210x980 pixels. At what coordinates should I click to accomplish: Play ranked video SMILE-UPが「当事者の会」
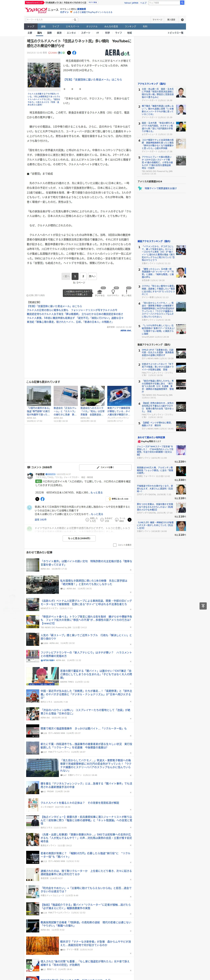[x=181, y=353]
